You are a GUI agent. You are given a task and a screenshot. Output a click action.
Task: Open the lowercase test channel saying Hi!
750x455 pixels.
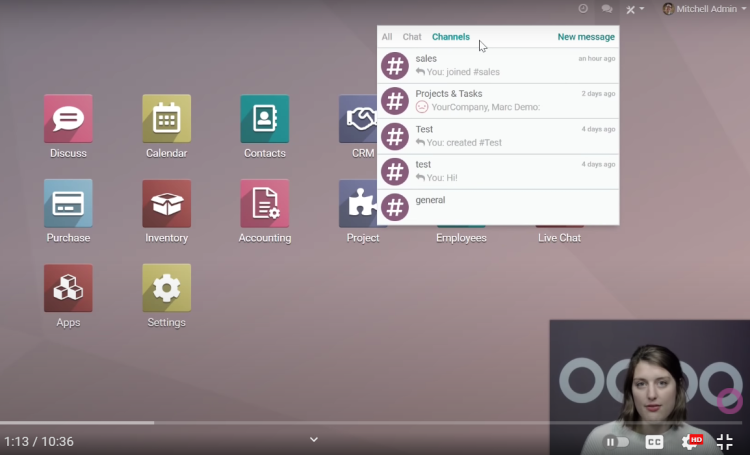498,172
